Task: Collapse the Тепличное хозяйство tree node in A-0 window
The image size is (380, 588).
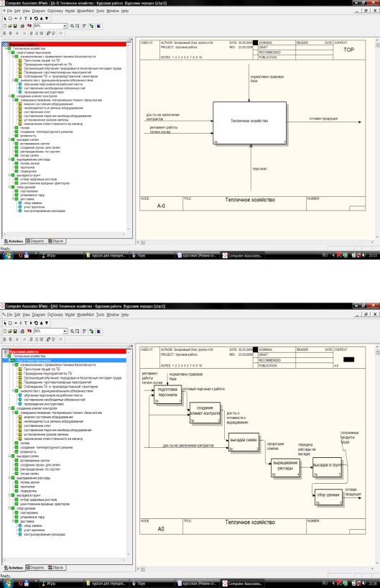Action: pos(6,49)
